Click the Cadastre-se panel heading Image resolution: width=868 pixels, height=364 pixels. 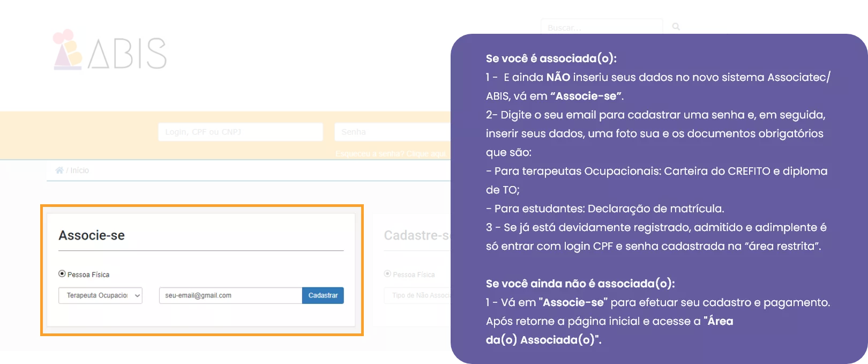[416, 235]
